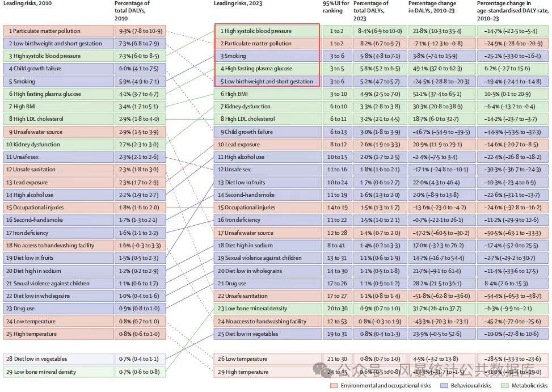Click the Environmental and occupational risks legend swatch
Screen dimensions: 552x392
334,386
